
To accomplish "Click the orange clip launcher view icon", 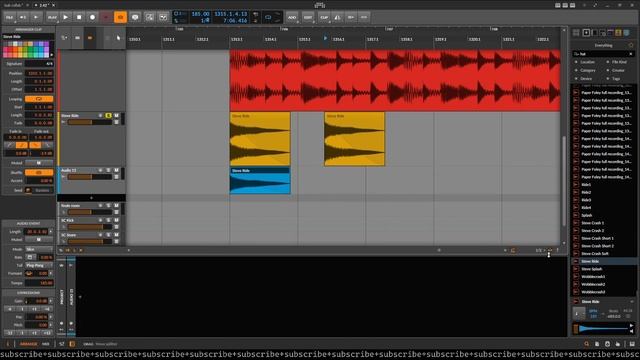I will (x=90, y=38).
